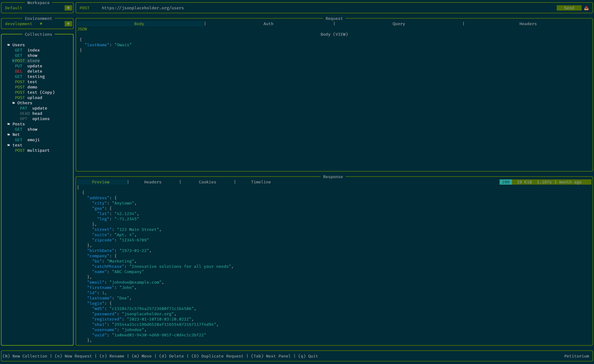
Task: Click the Environment settings gear icon
Action: pos(68,24)
